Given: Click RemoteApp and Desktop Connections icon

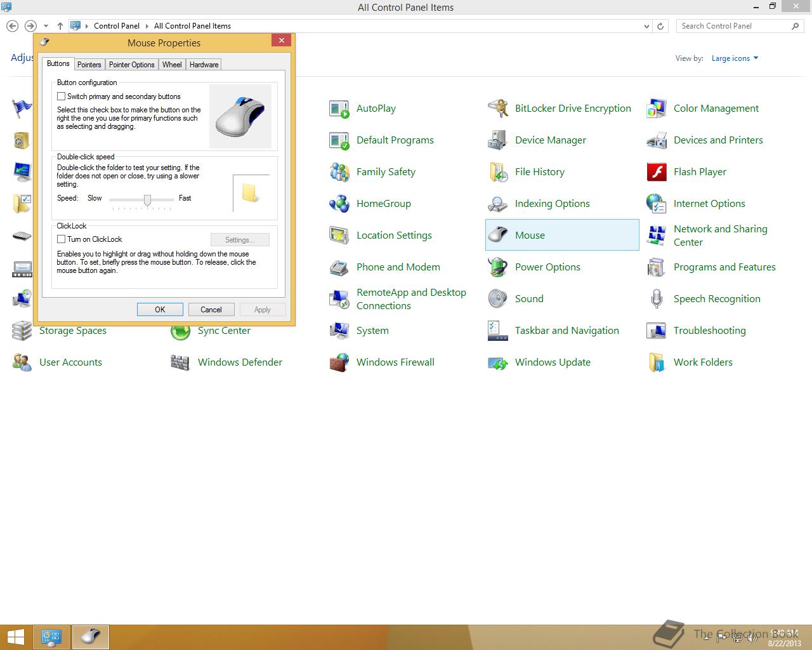Looking at the screenshot, I should click(x=339, y=299).
